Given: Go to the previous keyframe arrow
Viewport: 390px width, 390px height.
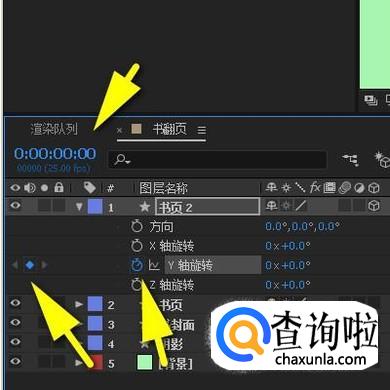Looking at the screenshot, I should coord(15,265).
